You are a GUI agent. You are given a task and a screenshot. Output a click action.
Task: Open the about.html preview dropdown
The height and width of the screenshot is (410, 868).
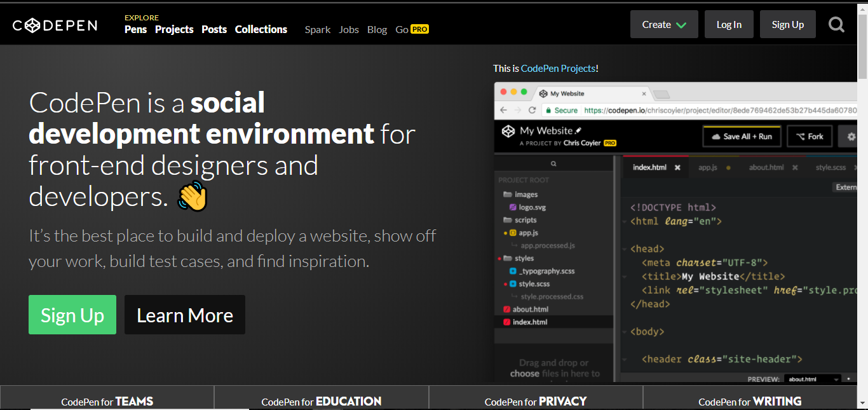click(813, 379)
